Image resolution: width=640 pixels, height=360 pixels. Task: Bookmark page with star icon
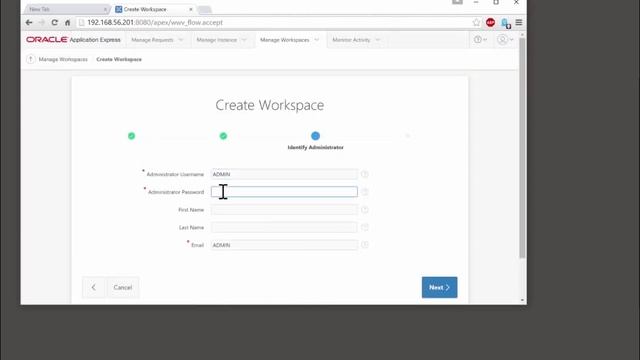[x=476, y=23]
